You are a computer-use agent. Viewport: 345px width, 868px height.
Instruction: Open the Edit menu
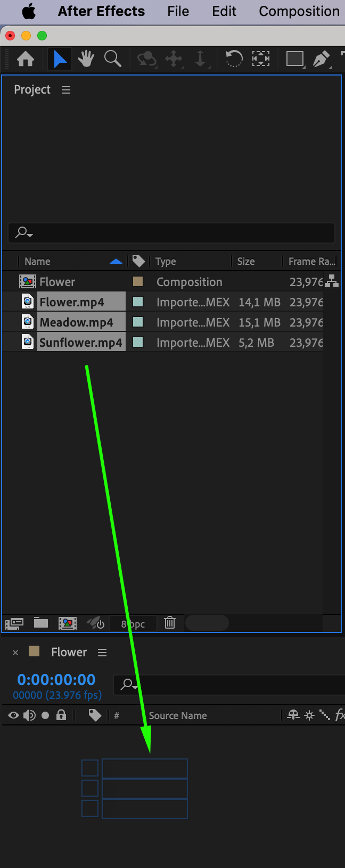[x=224, y=11]
